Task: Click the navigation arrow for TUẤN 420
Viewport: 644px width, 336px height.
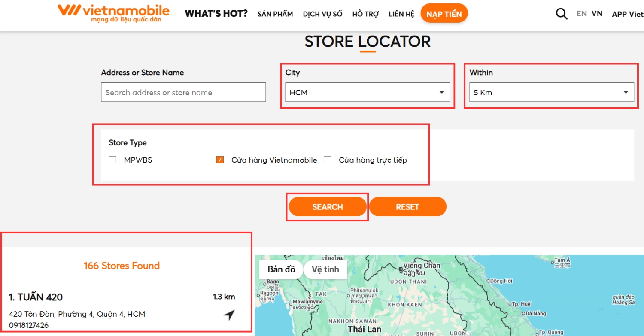Action: tap(229, 315)
